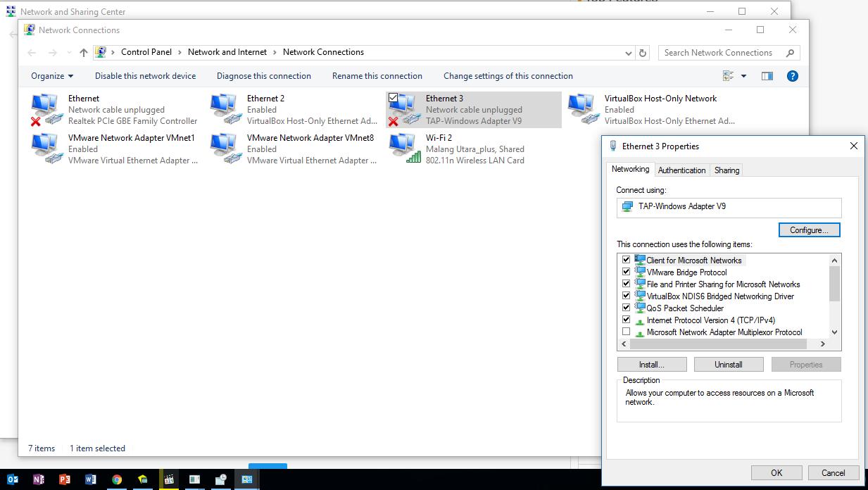The width and height of the screenshot is (868, 490).
Task: Click the Ethernet 3 Properties title icon
Action: (612, 146)
